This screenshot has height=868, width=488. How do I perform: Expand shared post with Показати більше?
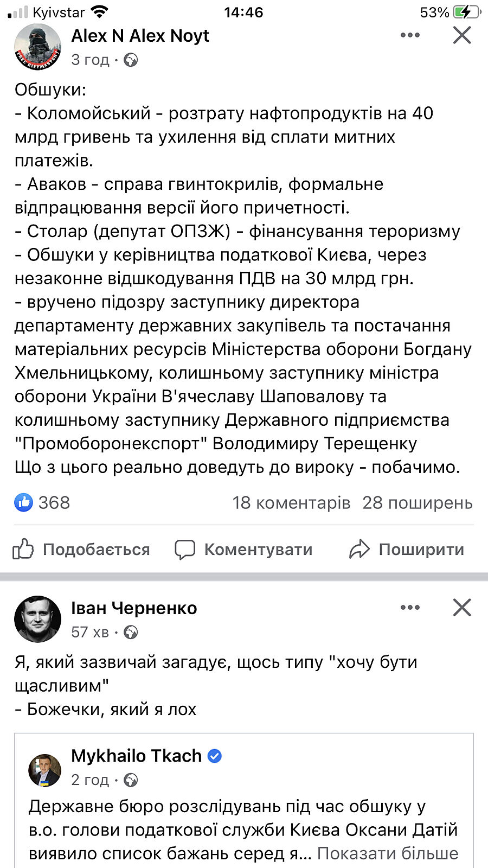pyautogui.click(x=388, y=853)
